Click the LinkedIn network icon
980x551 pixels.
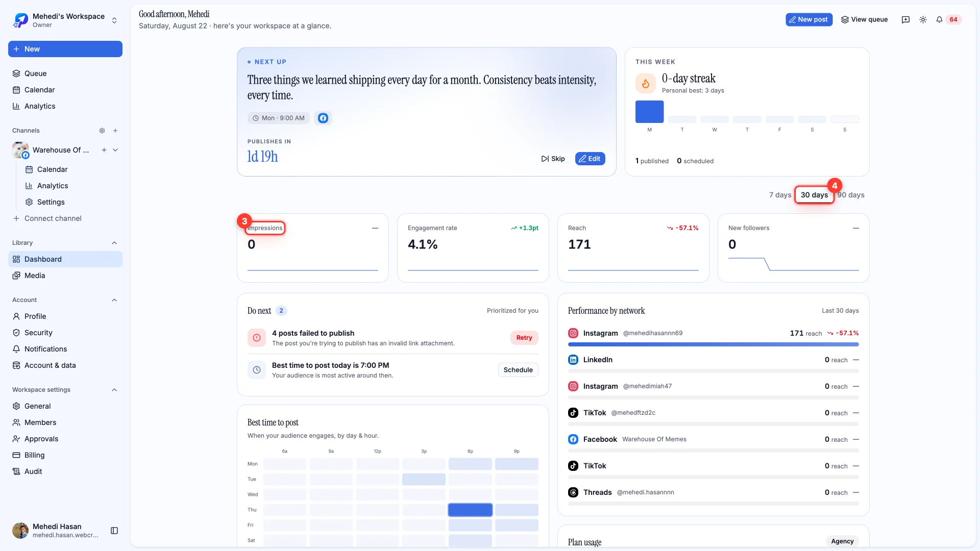(x=573, y=360)
